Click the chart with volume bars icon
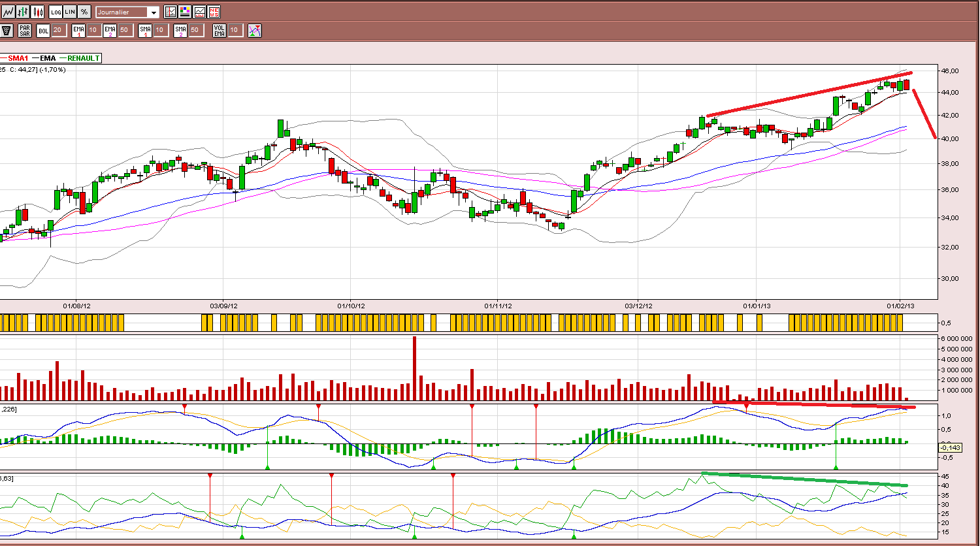This screenshot has width=980, height=546. point(199,12)
